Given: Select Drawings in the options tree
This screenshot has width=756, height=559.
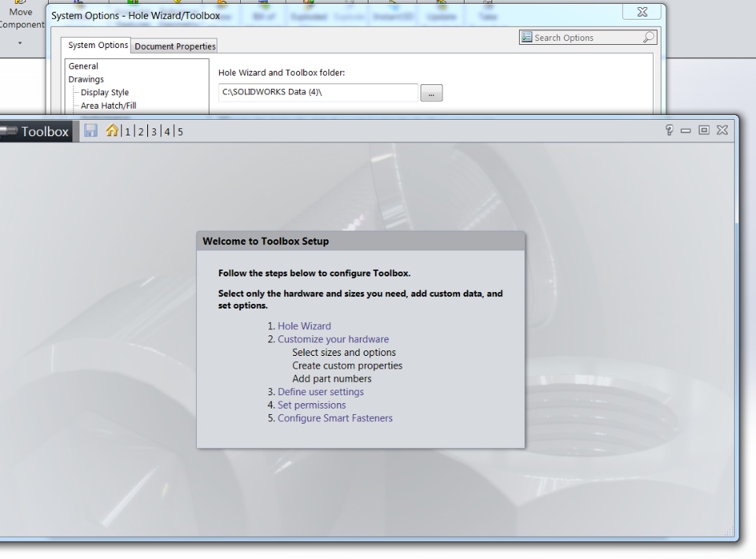Looking at the screenshot, I should point(86,79).
